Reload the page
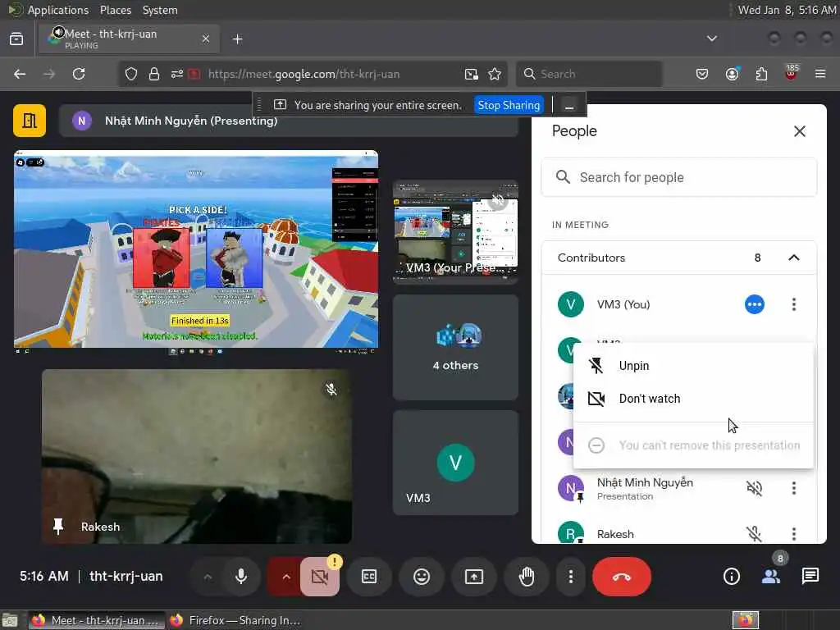The height and width of the screenshot is (630, 840). [x=79, y=74]
